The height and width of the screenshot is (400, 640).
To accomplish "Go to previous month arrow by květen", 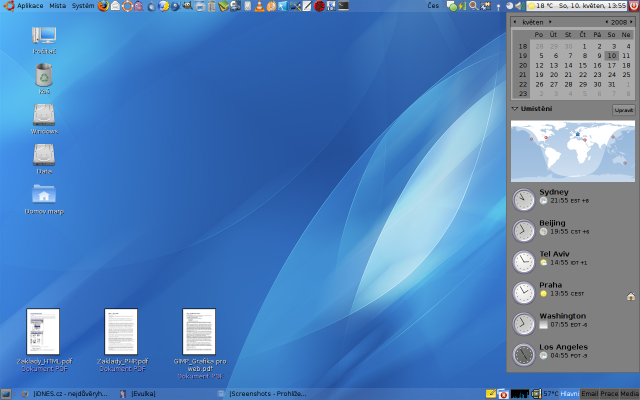I will click(515, 22).
